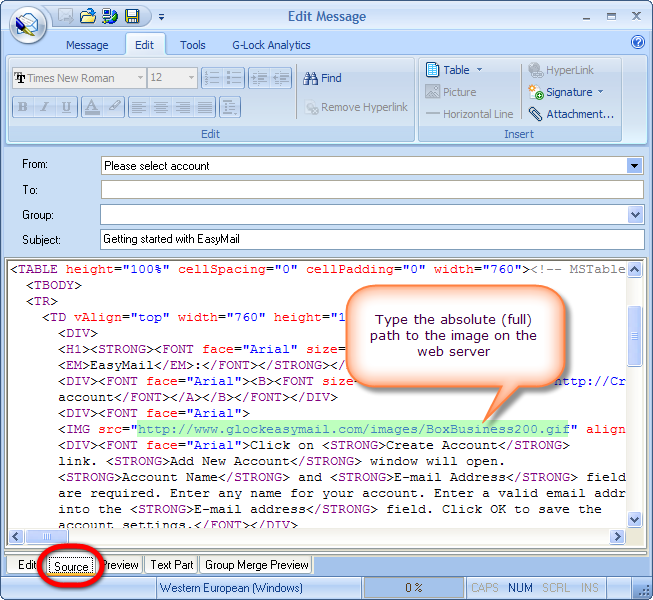This screenshot has width=653, height=600.
Task: Click the CAPS status indicator
Action: pyautogui.click(x=485, y=588)
